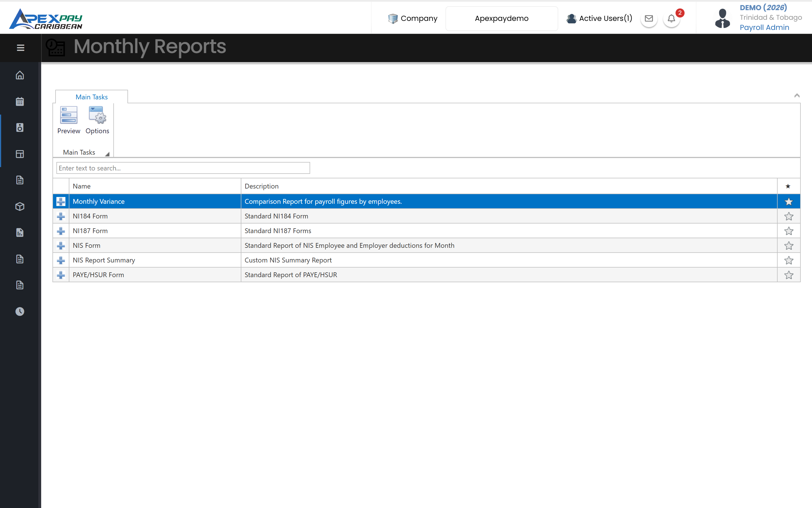
Task: Toggle favorite star for NI184 Form
Action: click(x=789, y=216)
